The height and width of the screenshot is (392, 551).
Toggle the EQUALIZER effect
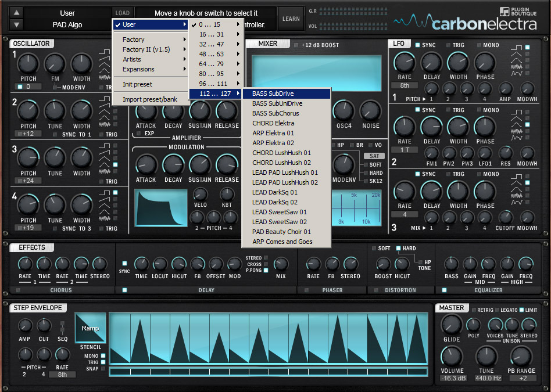[444, 290]
